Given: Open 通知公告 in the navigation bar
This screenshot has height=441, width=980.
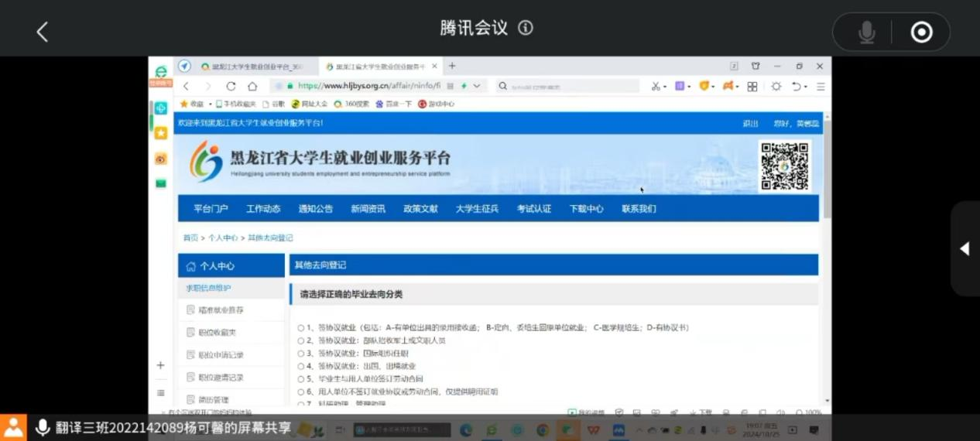Looking at the screenshot, I should (316, 209).
